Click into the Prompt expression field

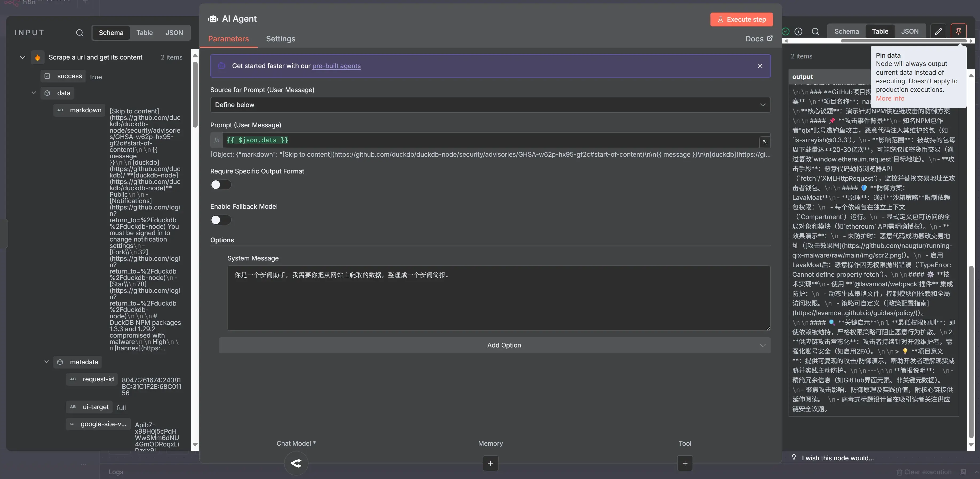coord(491,140)
